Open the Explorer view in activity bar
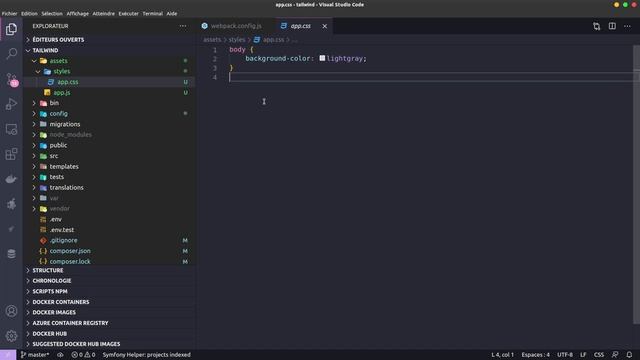 [11, 29]
